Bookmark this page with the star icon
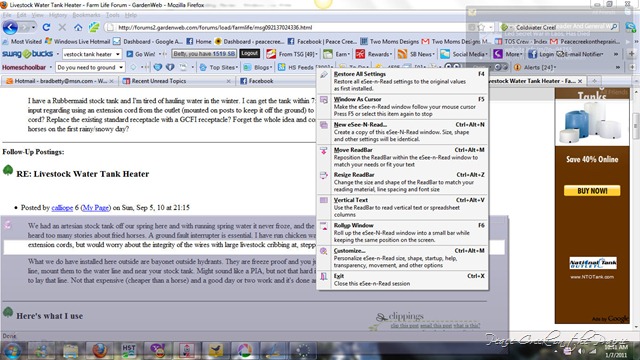Screen dimensions: 640x360 tap(482, 27)
